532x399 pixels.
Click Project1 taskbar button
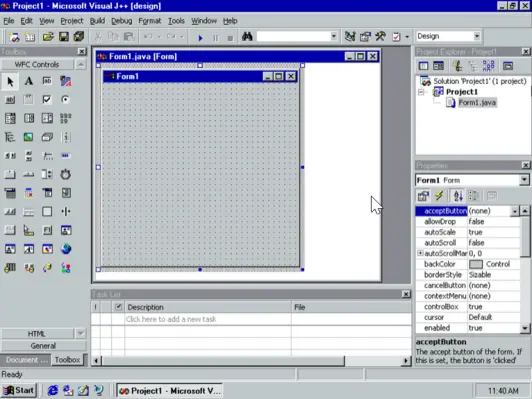[x=169, y=391]
